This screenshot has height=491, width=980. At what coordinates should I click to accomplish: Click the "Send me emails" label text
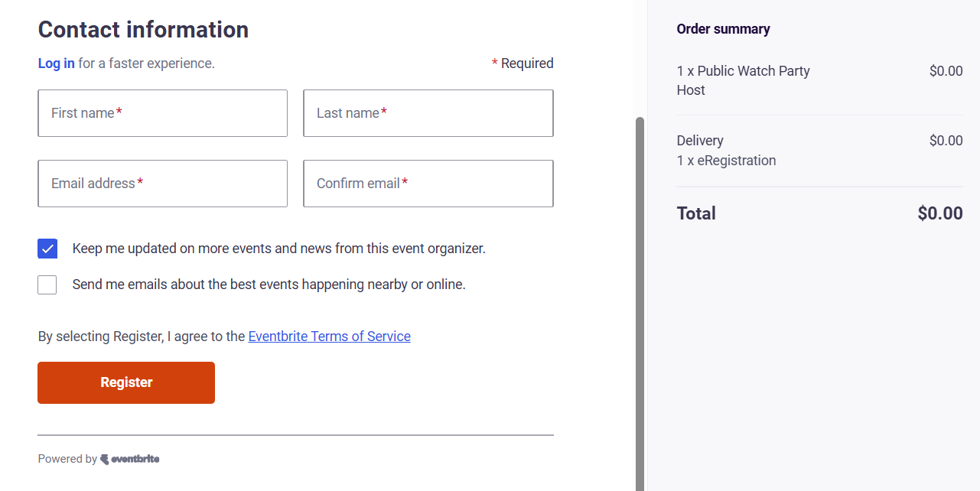269,285
